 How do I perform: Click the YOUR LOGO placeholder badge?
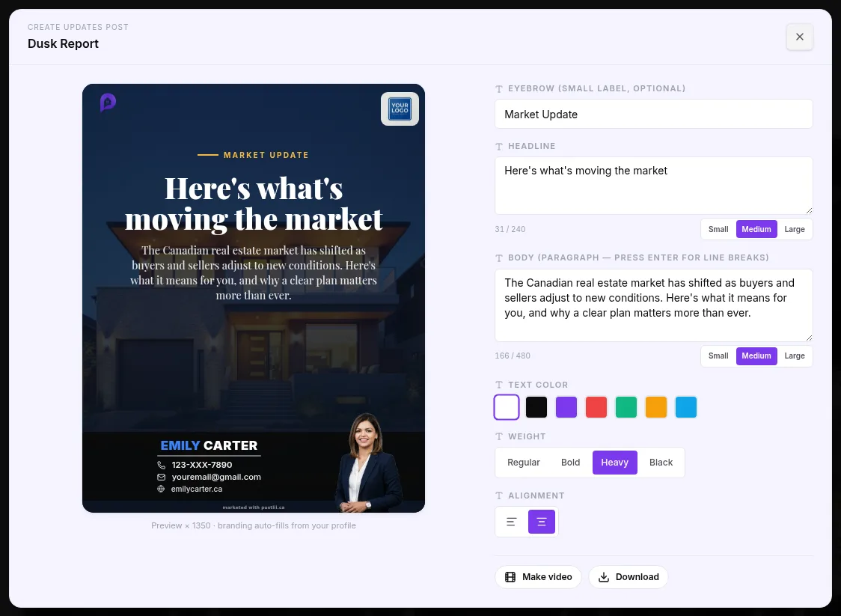(x=400, y=109)
